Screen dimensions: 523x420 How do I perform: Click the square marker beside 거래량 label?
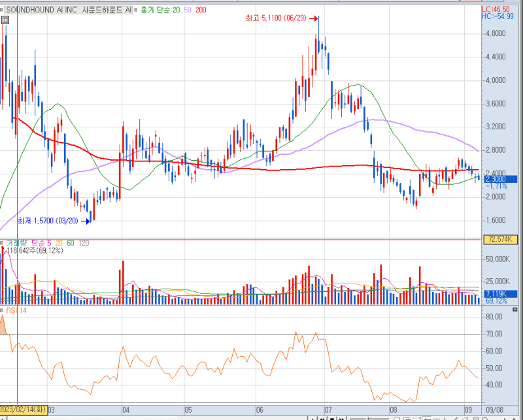pyautogui.click(x=3, y=242)
